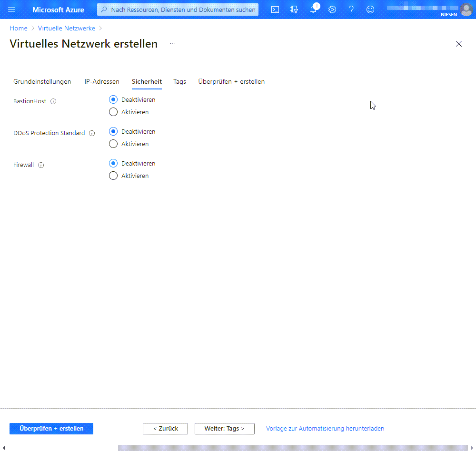Show info tooltip for DDoS Protection Standard
476x452 pixels.
pos(92,133)
